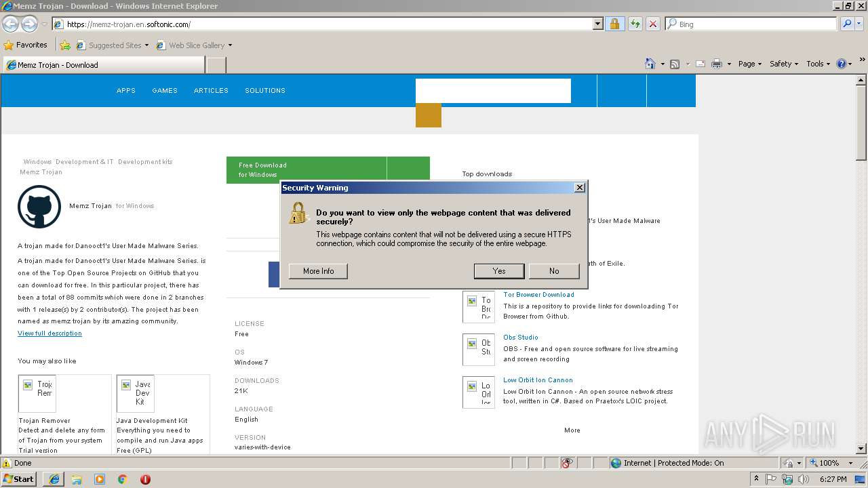Add to Favorites bar star-arrow icon
This screenshot has width=868, height=488.
[65, 45]
